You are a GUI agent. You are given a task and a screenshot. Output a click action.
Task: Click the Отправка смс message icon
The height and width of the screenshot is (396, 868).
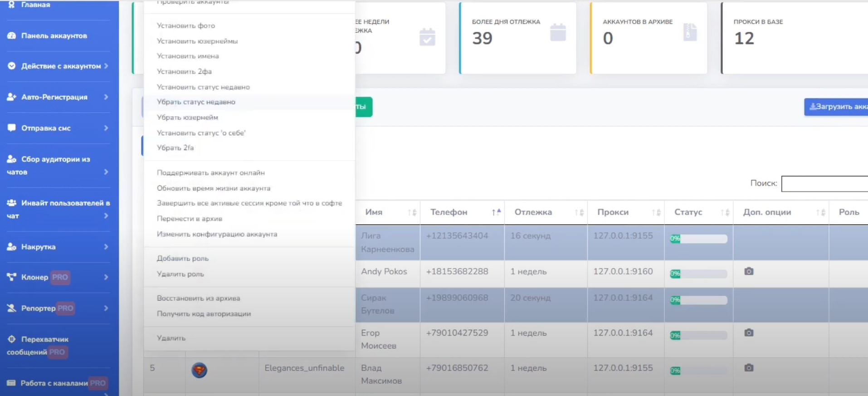point(11,127)
